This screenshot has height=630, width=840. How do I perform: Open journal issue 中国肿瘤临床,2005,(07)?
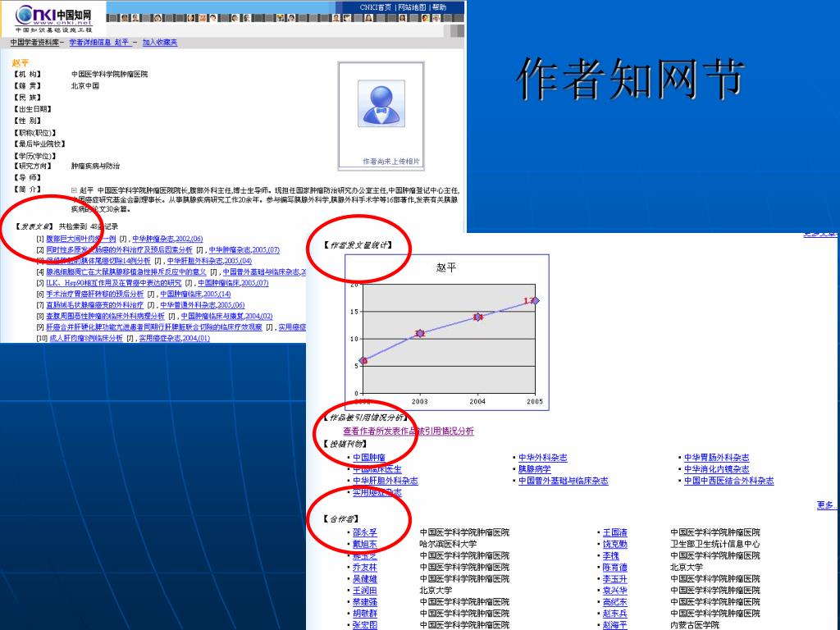[x=233, y=283]
